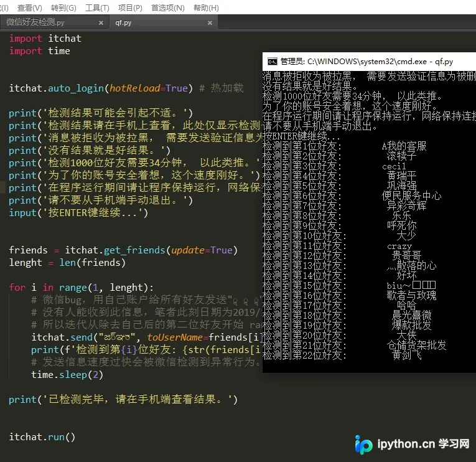
Task: Open the 首选项(N) menu
Action: (168, 7)
